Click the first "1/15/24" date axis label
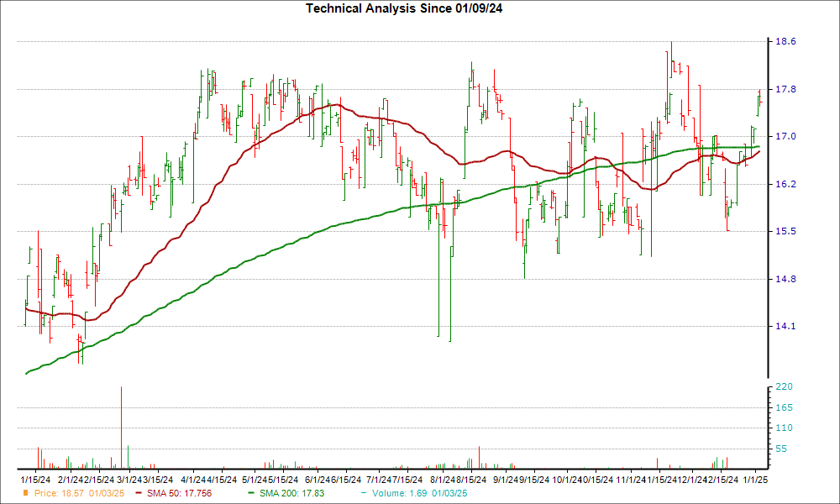Image resolution: width=840 pixels, height=504 pixels. (x=35, y=479)
